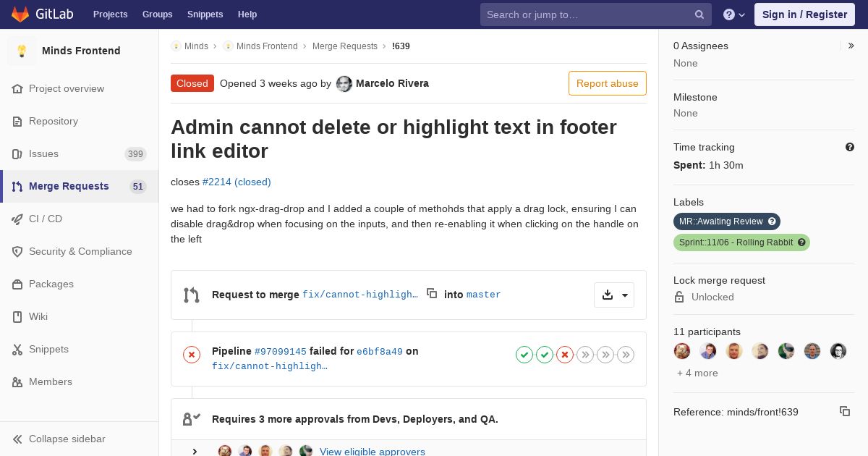Click the Time tracking help icon
Image resolution: width=868 pixels, height=456 pixels.
[850, 147]
